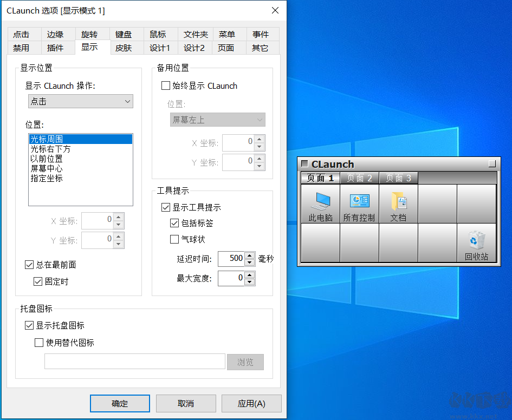The image size is (512, 420).
Task: Increase 延迟时间 using the up stepper
Action: (250, 255)
